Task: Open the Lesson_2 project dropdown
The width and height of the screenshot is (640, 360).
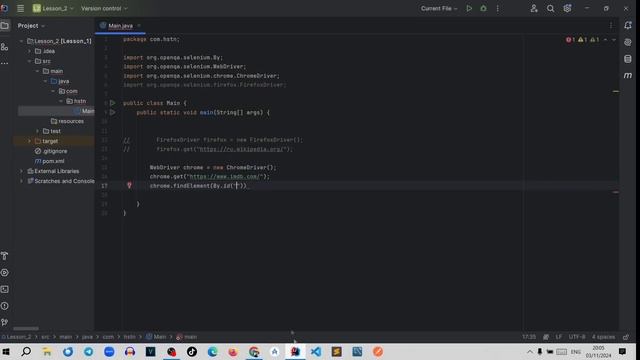Action: point(53,8)
